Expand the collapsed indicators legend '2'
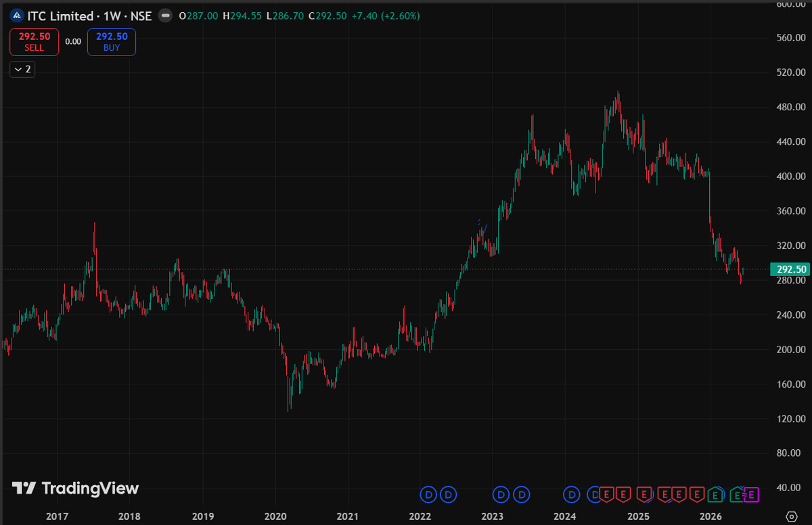 tap(22, 68)
